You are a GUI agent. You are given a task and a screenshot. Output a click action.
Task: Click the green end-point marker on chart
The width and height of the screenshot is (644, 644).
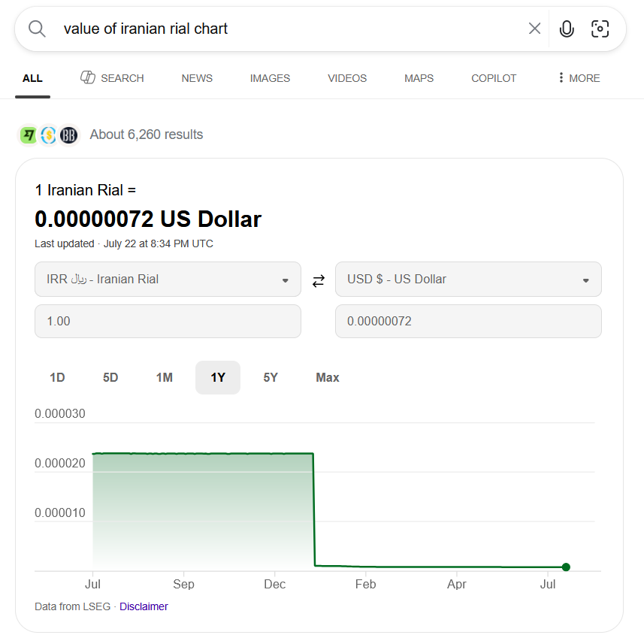click(x=566, y=567)
